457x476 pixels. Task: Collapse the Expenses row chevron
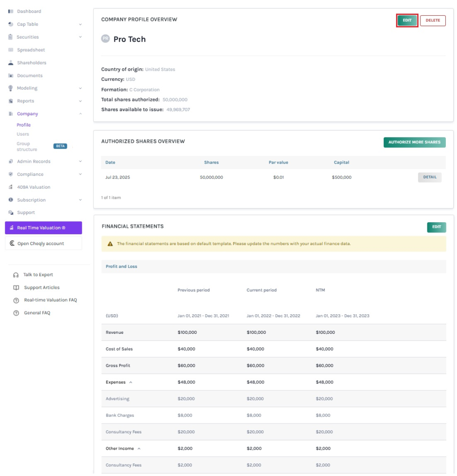tap(131, 382)
